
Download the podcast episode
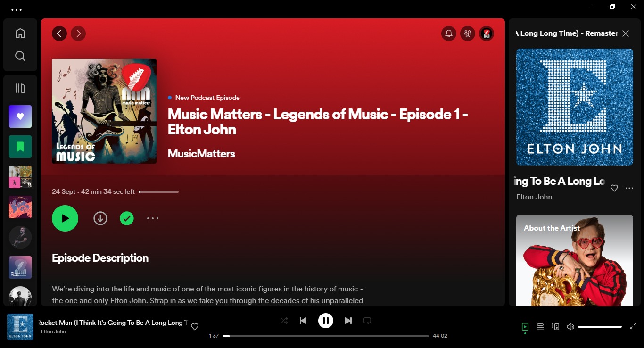(100, 218)
